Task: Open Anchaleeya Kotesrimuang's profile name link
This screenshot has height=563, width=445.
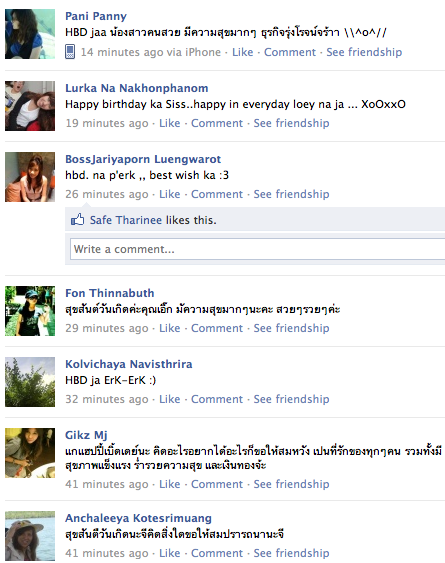Action: pyautogui.click(x=138, y=518)
